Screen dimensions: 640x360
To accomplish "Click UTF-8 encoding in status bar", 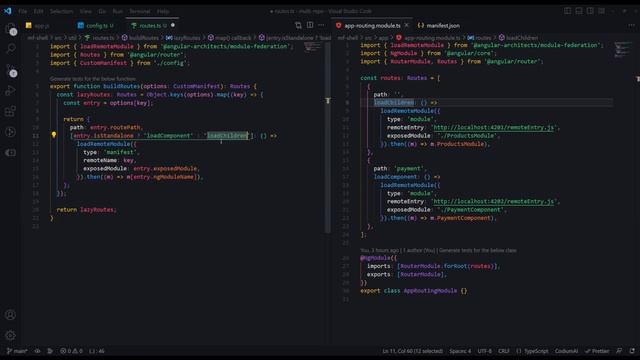I will [x=484, y=351].
